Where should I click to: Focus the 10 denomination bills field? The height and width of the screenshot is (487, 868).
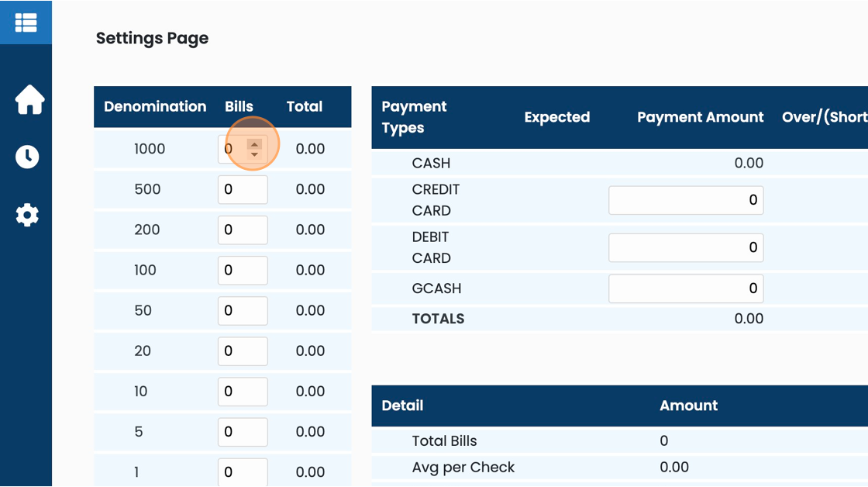[x=243, y=392]
